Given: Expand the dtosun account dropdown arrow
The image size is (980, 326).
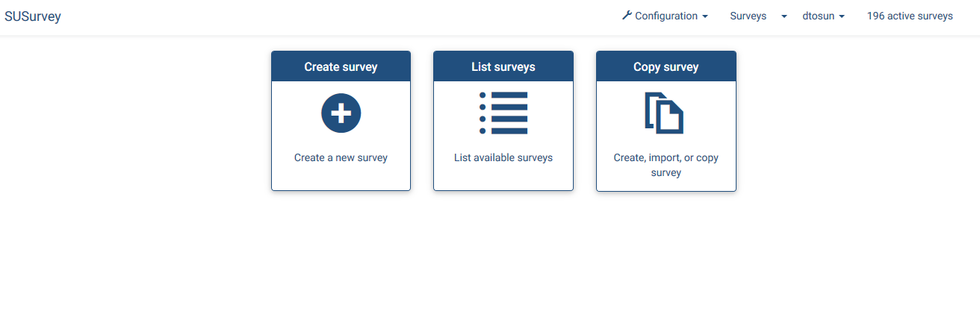Looking at the screenshot, I should click(842, 16).
